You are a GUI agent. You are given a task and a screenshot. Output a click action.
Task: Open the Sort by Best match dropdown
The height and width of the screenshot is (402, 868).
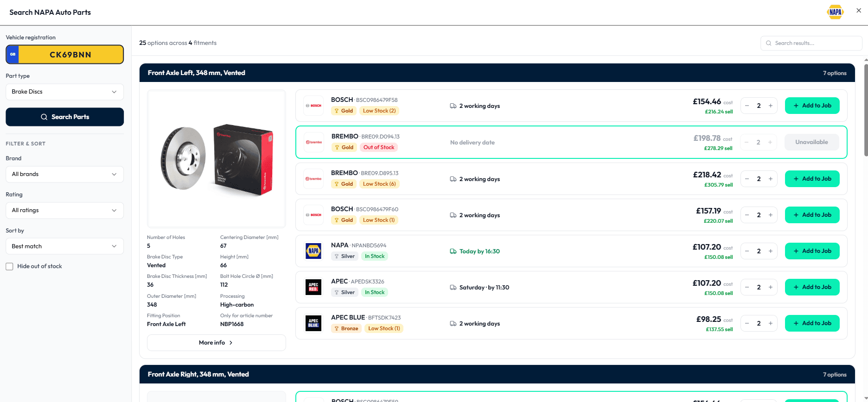tap(64, 246)
